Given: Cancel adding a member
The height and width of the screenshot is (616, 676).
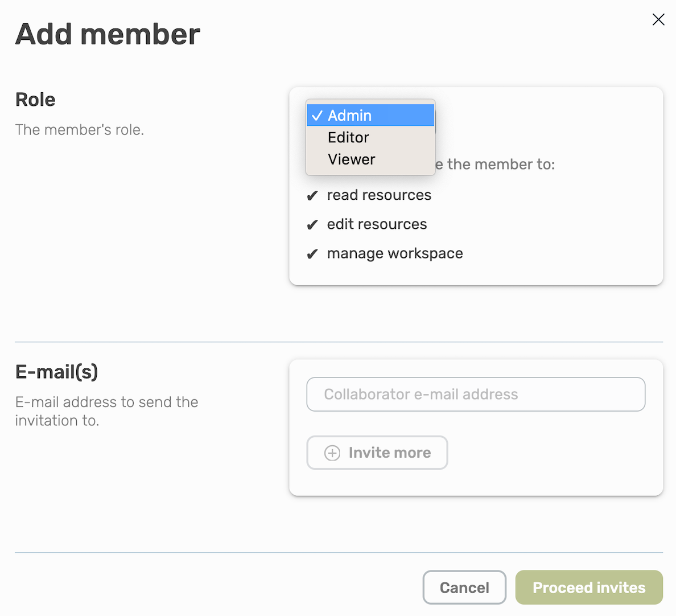Looking at the screenshot, I should pyautogui.click(x=464, y=587).
